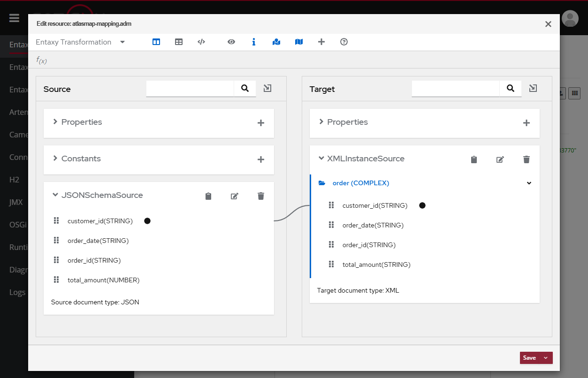Open the Entaxy Transformation dropdown
Screen dimensions: 588x378
(x=80, y=42)
